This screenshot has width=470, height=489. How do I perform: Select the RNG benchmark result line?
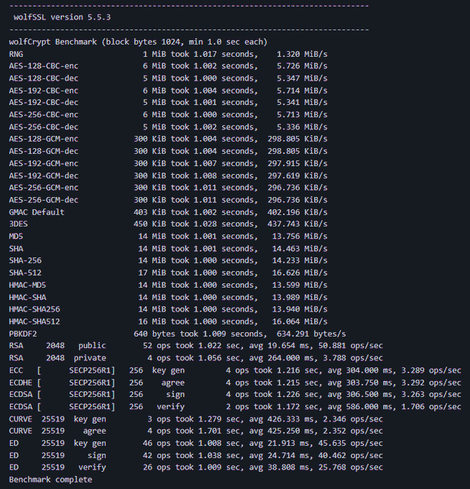(168, 54)
